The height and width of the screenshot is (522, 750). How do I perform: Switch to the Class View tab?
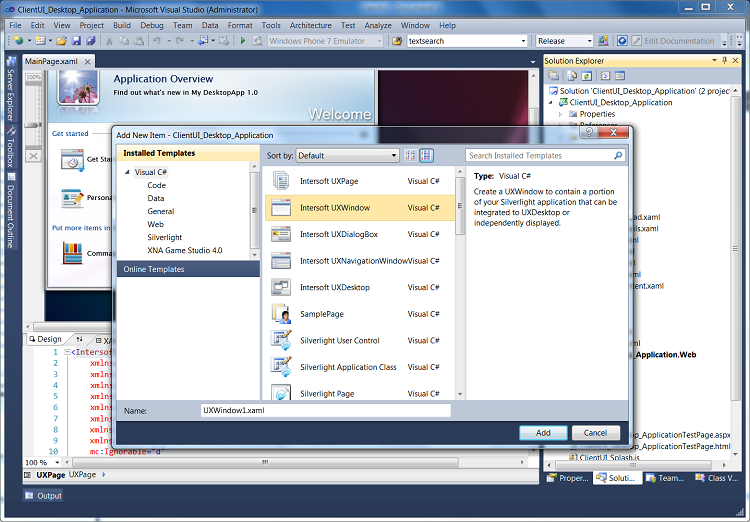pos(717,478)
